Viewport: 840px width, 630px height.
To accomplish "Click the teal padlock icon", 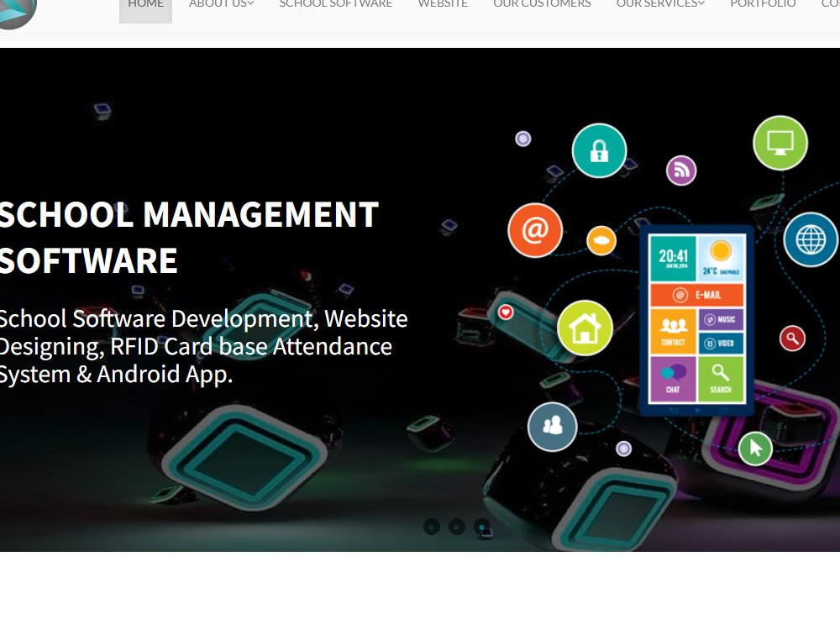I will tap(599, 150).
